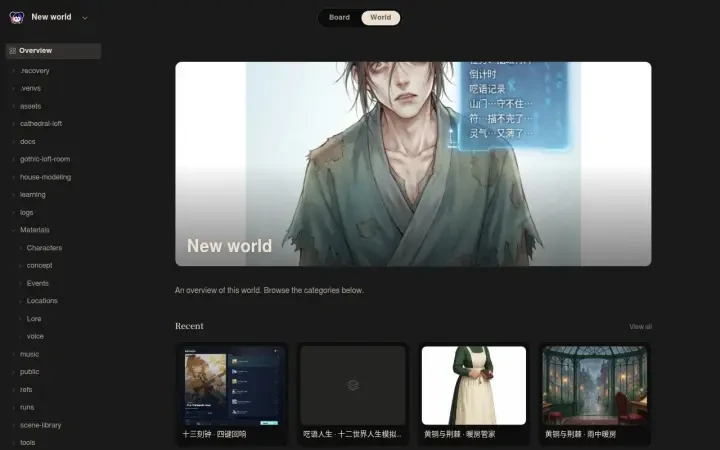Select the music folder label
This screenshot has height=450, width=720.
pos(29,354)
